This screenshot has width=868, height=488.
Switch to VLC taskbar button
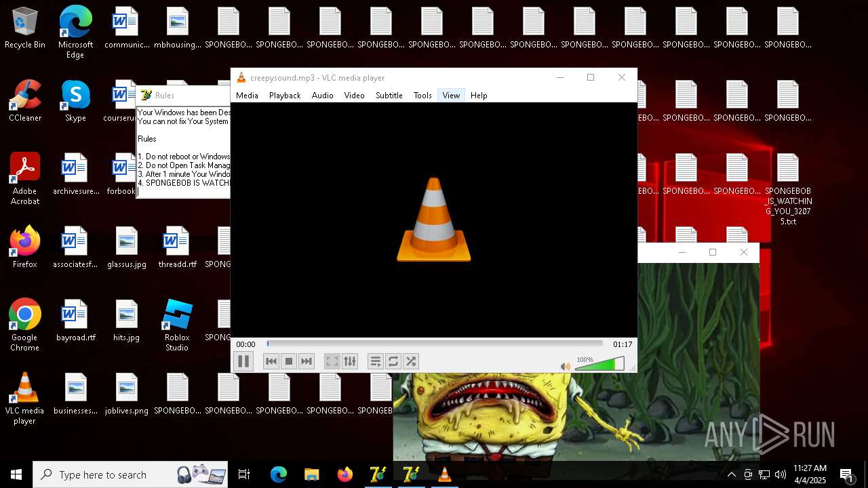(444, 474)
